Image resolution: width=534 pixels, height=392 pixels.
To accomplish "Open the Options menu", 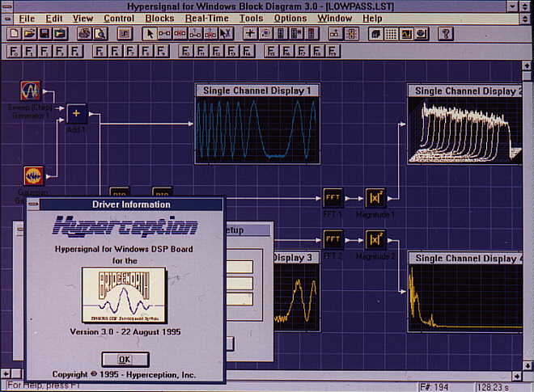I will [x=290, y=19].
